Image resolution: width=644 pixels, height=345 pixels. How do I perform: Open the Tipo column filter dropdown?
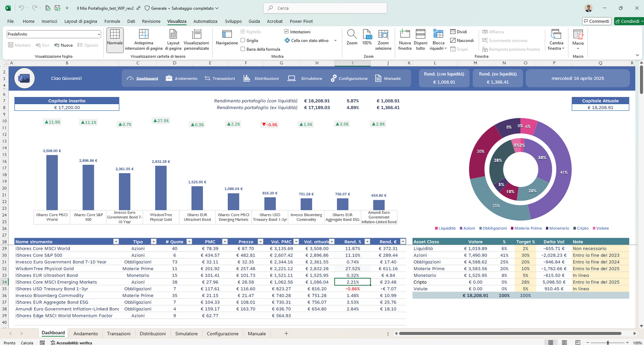click(154, 242)
